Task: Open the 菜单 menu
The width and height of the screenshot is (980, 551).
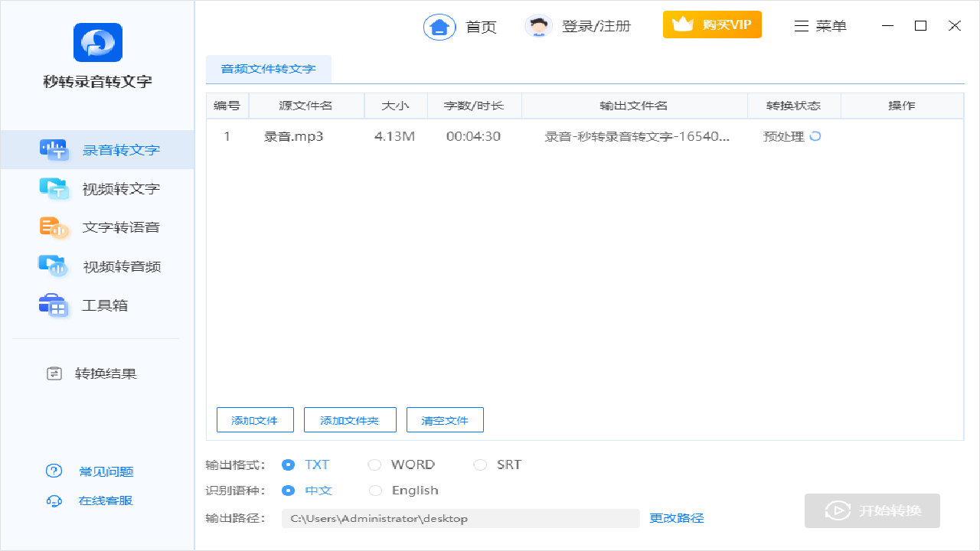Action: (819, 25)
